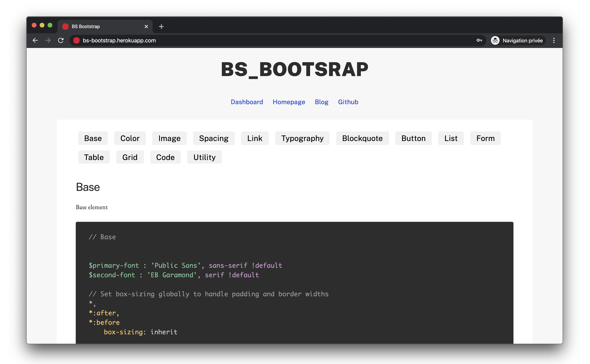Click the red site favicon in address bar

pos(76,40)
